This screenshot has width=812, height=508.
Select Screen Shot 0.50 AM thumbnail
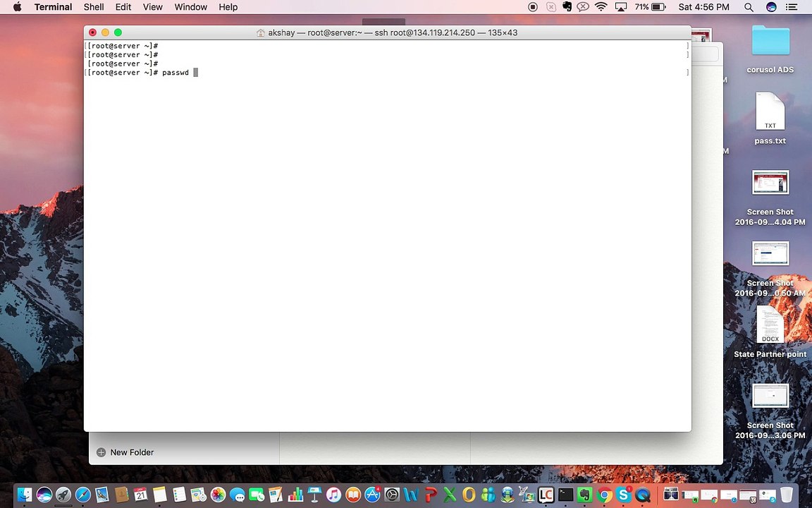coord(770,253)
